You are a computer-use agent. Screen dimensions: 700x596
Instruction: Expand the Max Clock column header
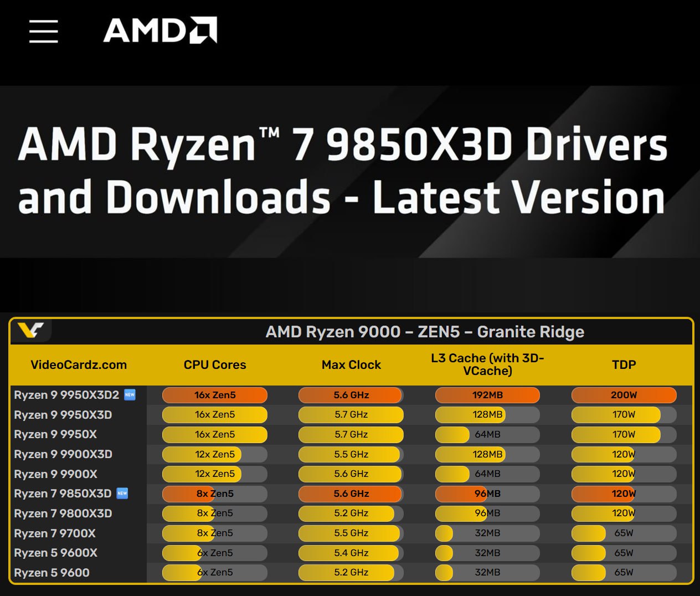coord(351,365)
